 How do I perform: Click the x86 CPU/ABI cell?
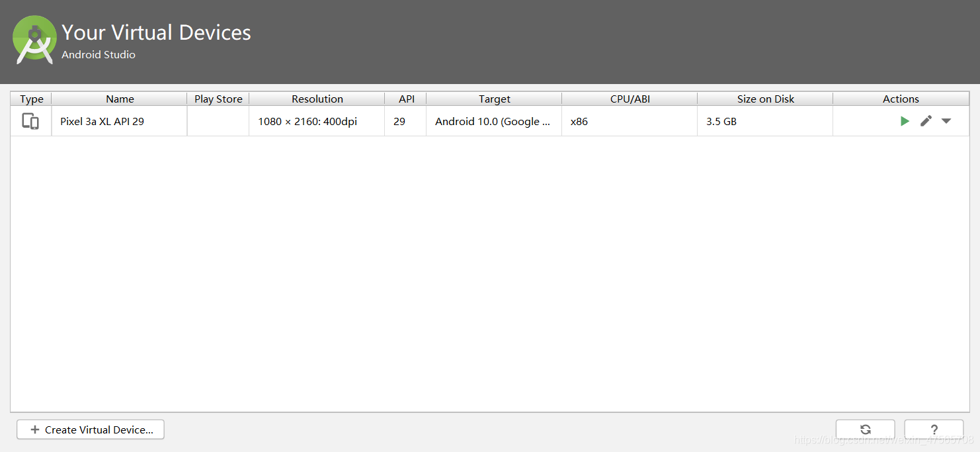(x=630, y=121)
